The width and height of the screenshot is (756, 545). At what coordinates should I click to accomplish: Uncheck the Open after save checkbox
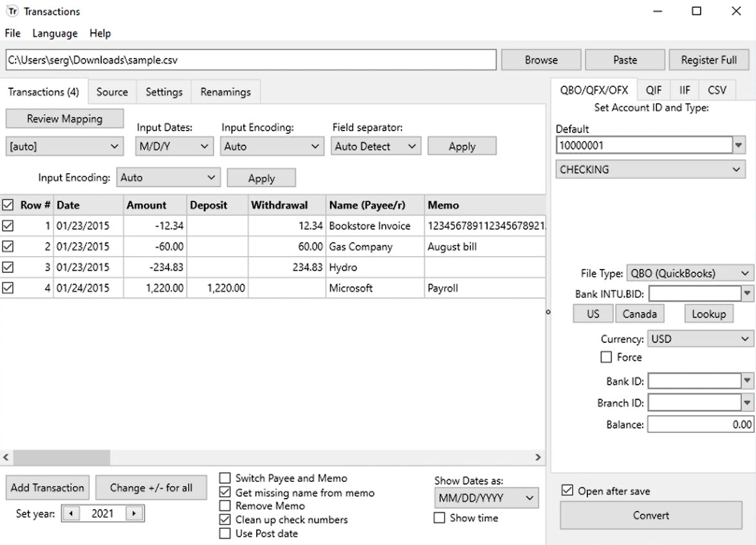567,490
